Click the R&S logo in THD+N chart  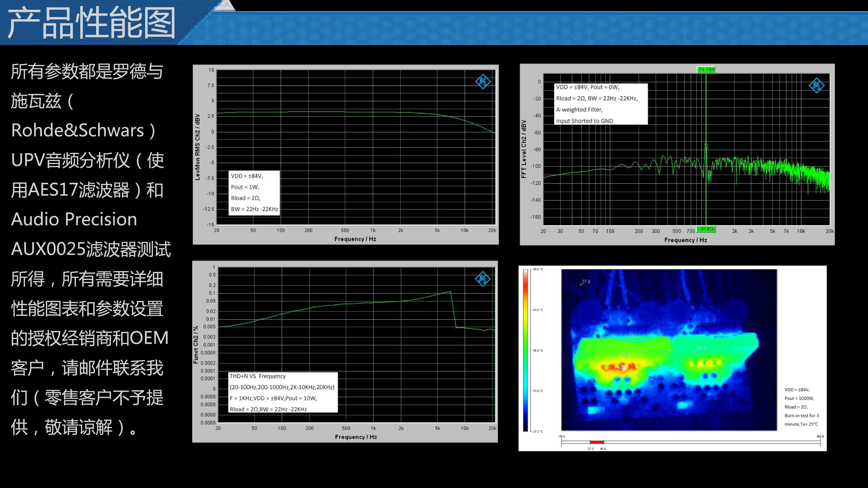coord(483,279)
